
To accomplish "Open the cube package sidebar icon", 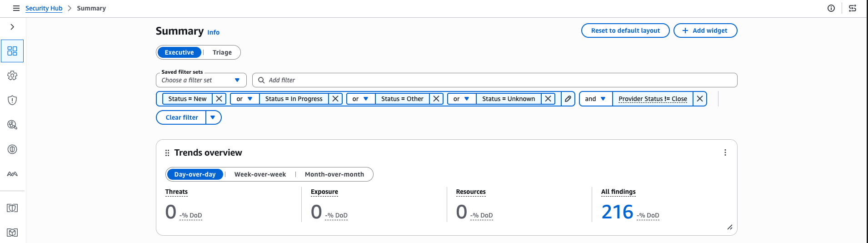I will (12, 233).
